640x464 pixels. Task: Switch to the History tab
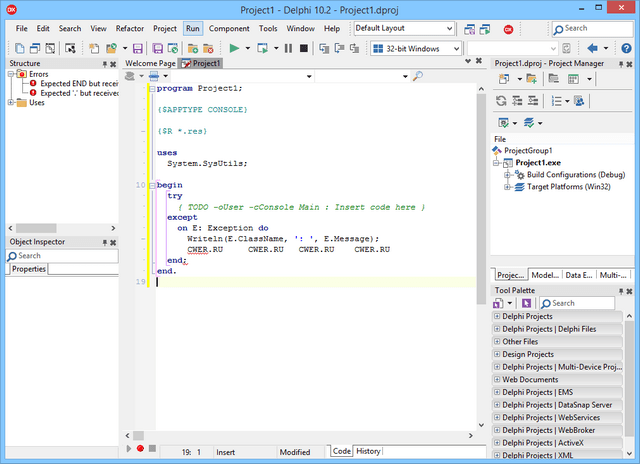coord(368,451)
